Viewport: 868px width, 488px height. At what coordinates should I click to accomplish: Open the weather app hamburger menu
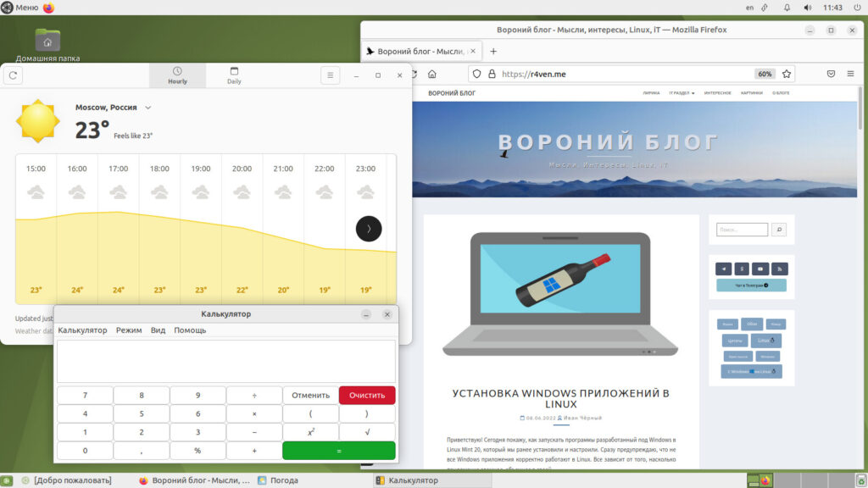(x=331, y=75)
